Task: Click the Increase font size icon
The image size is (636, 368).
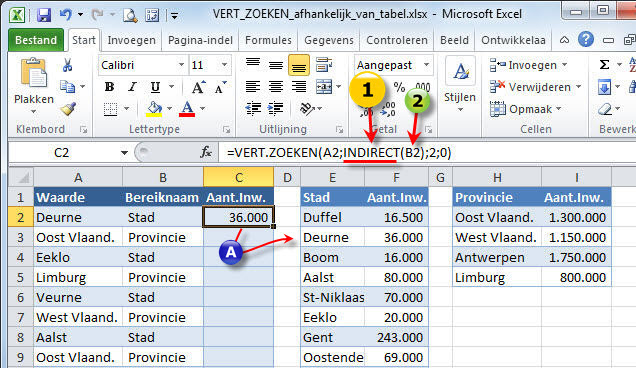Action: [198, 87]
